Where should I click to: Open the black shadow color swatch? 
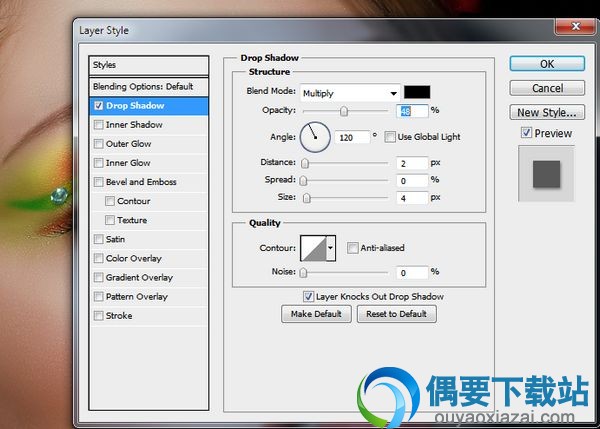pyautogui.click(x=417, y=92)
